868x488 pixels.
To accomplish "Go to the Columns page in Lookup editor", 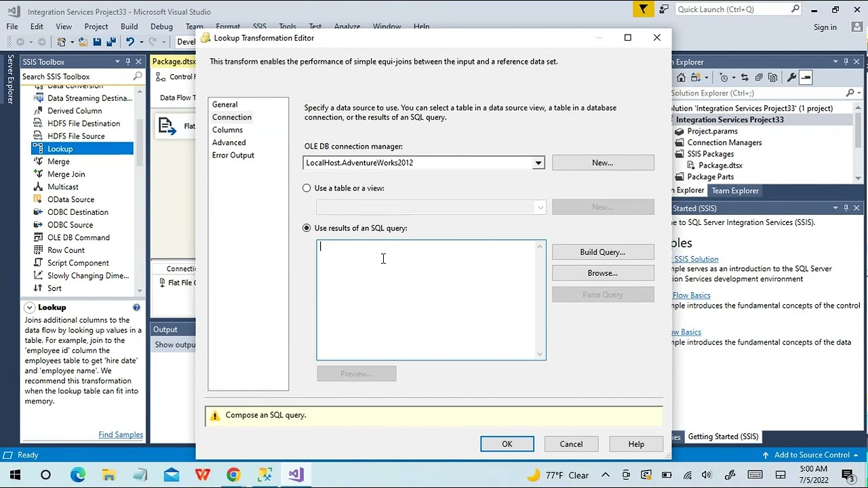I will click(227, 129).
